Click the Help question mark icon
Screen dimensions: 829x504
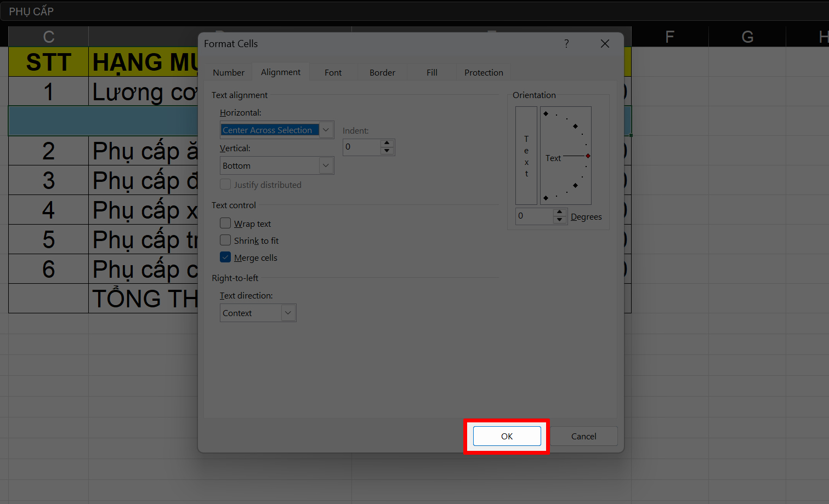(x=566, y=44)
